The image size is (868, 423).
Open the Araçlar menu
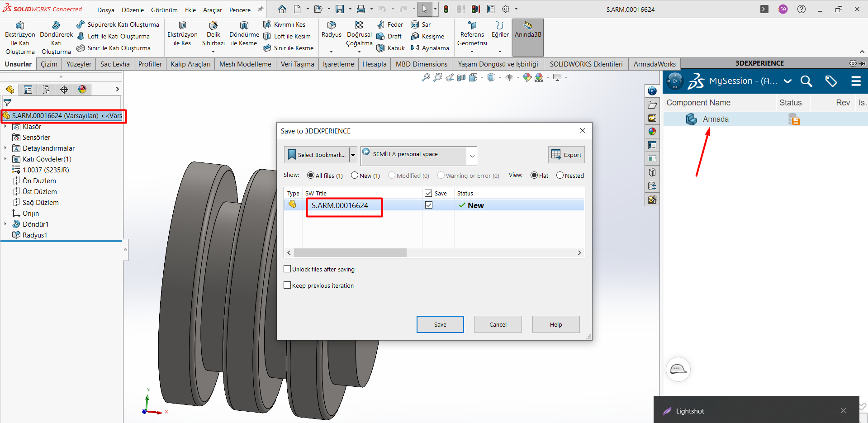click(x=213, y=10)
